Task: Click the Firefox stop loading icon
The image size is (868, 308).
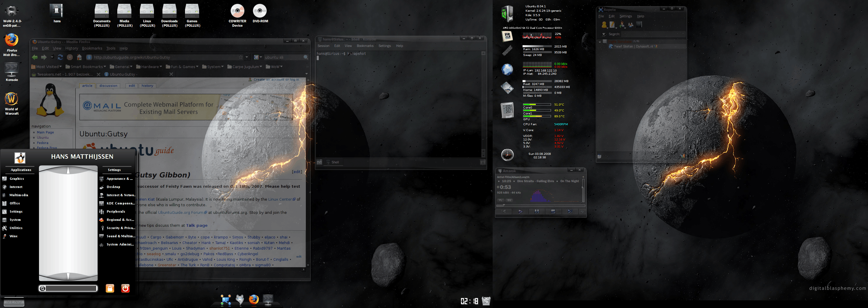Action: pos(70,57)
